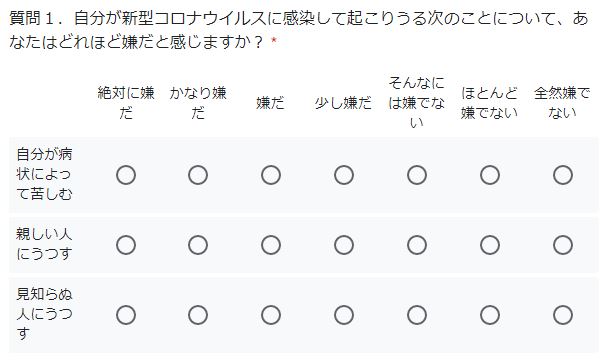Choose 嫌だ in the 自分が病状によって苦しむ row
Viewport: 608px width, 363px height.
click(271, 175)
